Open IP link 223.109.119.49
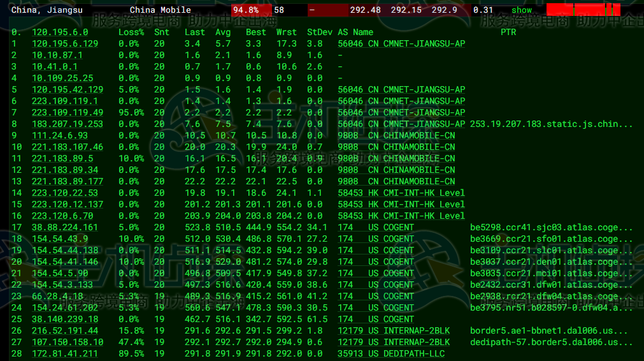Screen dimensions: 644x361 (68, 113)
